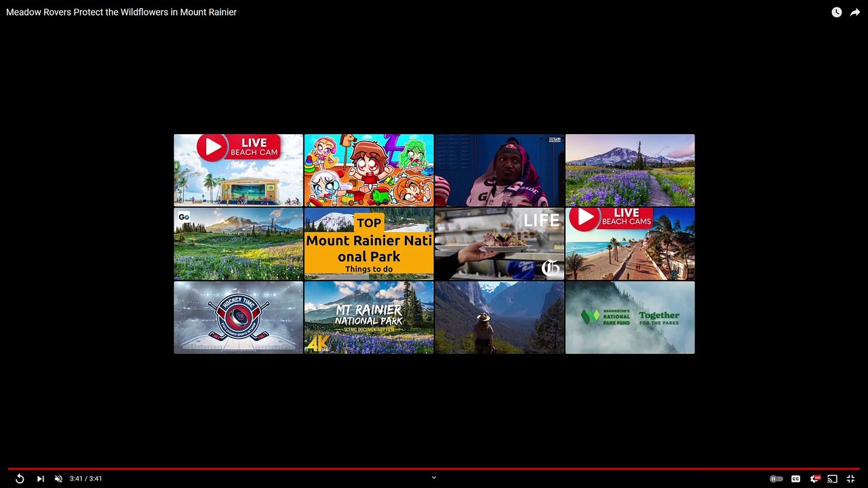This screenshot has height=488, width=868.
Task: Add video to Watch Later
Action: tap(837, 12)
